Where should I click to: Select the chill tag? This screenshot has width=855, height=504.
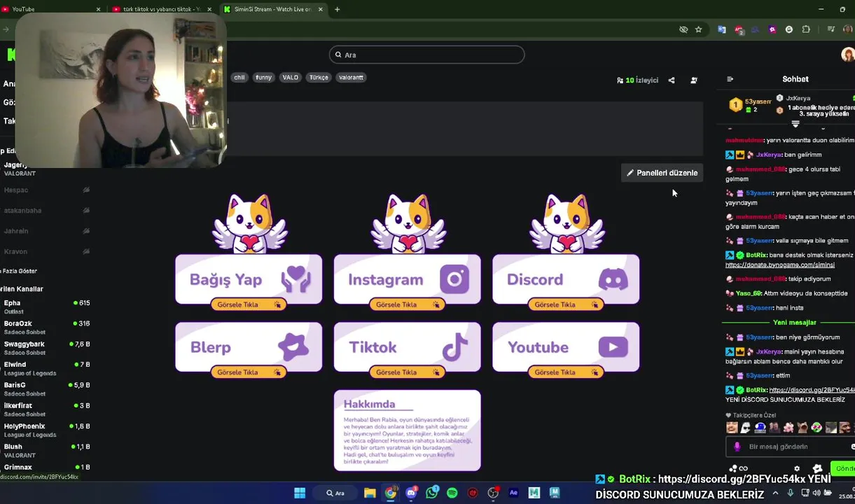coord(239,78)
